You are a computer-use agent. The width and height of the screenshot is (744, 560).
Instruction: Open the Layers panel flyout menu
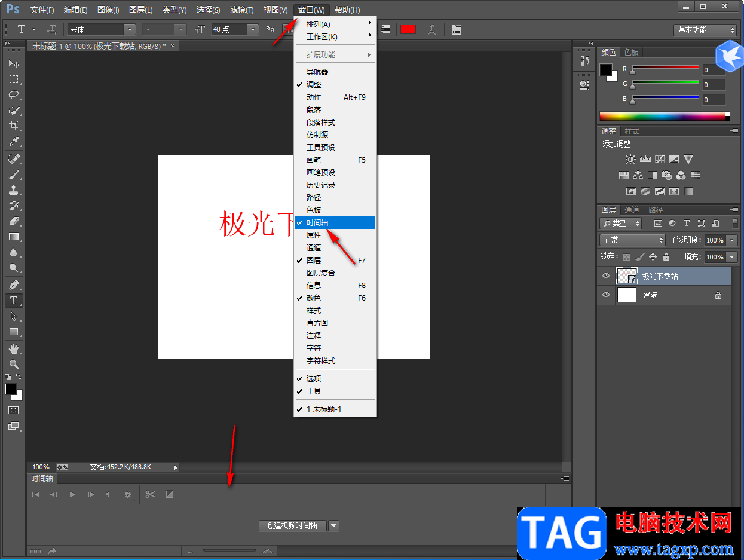coord(734,210)
